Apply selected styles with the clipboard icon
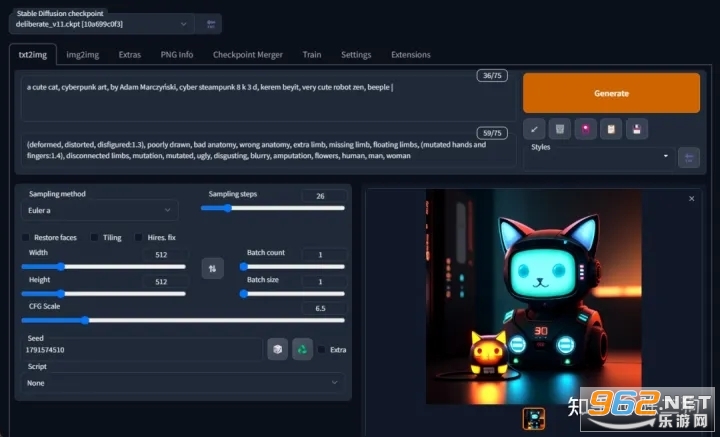 (611, 129)
